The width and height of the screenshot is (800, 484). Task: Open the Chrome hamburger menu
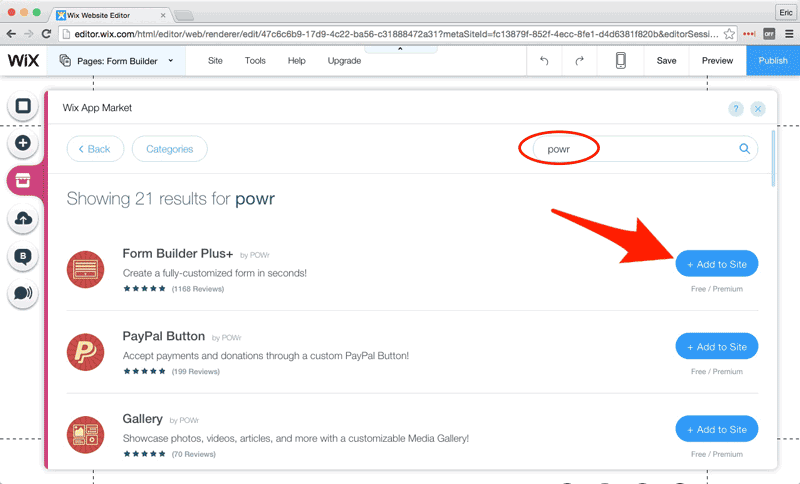pos(789,34)
